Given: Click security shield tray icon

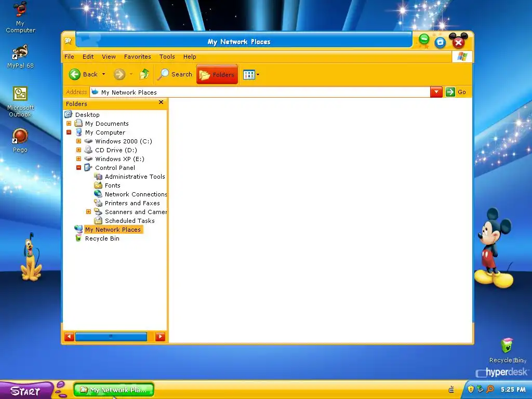Looking at the screenshot, I should click(471, 389).
